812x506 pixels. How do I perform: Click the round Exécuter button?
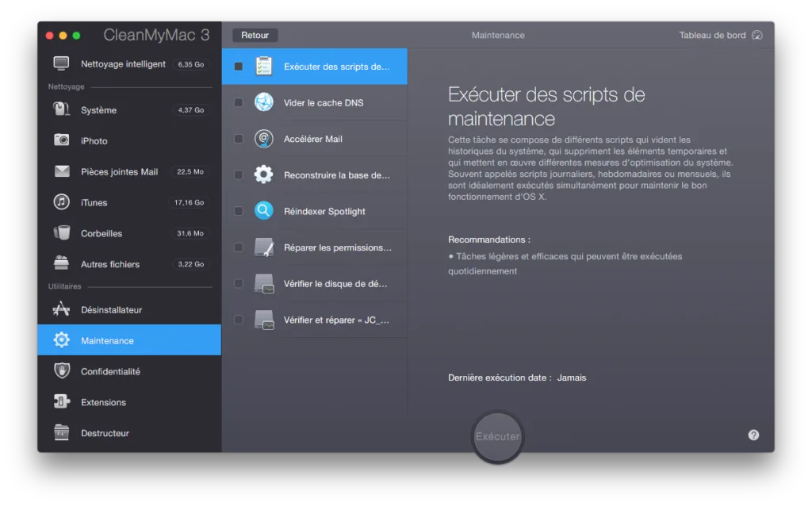pos(497,436)
